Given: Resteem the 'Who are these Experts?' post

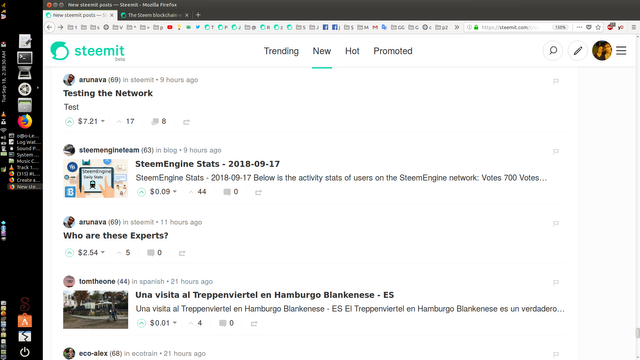Looking at the screenshot, I should pos(182,253).
